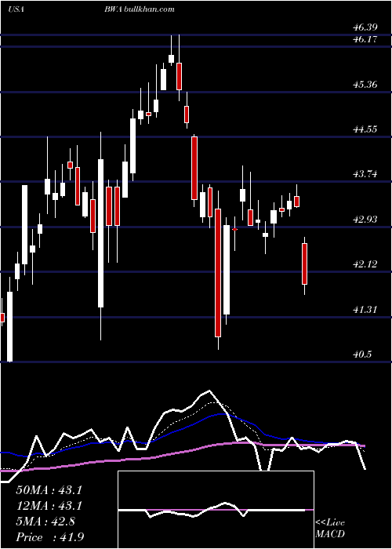
Task: Click the MACD inset chart panel
Action: pyautogui.click(x=216, y=510)
